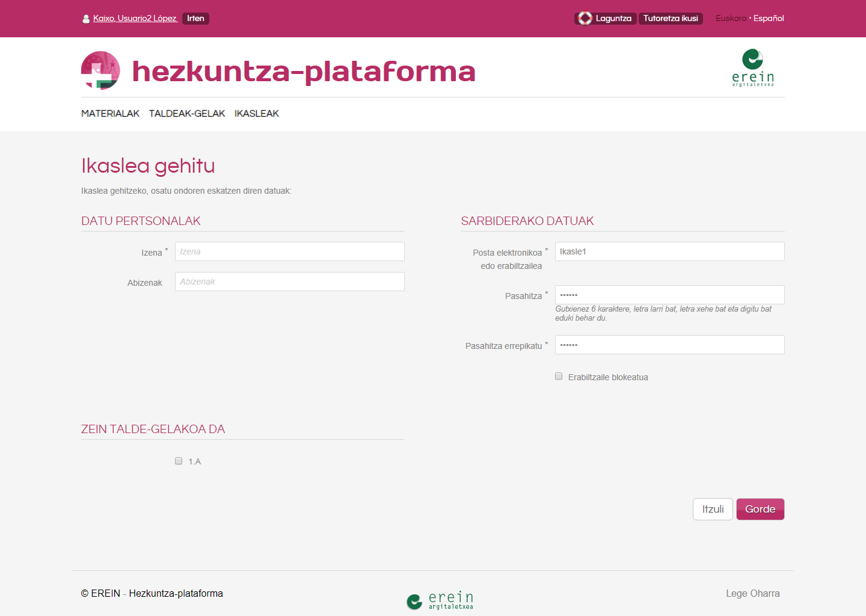Screen dimensions: 866x616
Task: Click into the Abizenak text field
Action: point(289,282)
